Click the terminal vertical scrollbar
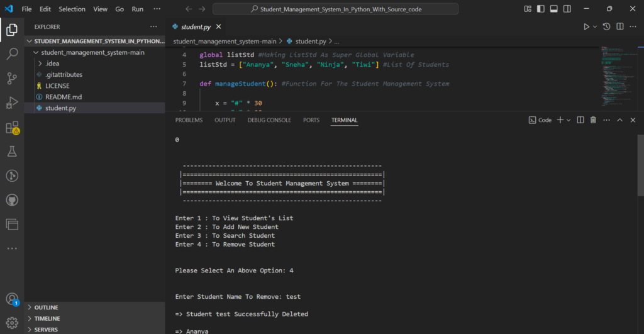 pyautogui.click(x=641, y=165)
